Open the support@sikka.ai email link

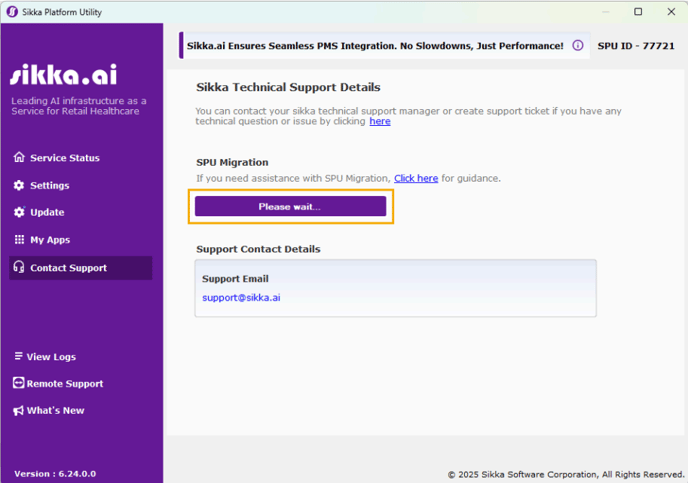pos(241,297)
